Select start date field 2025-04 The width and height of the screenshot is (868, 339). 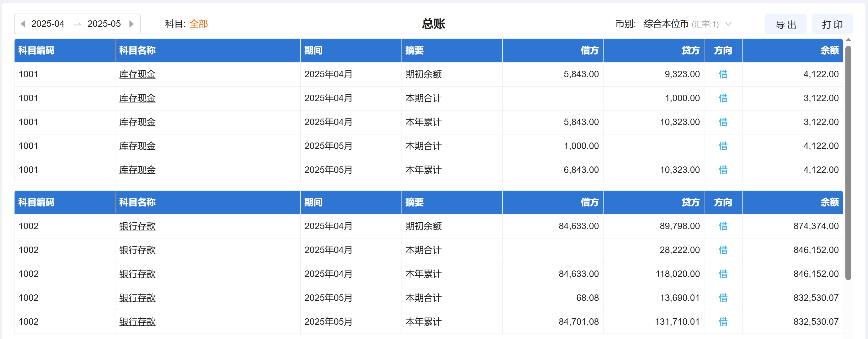tap(48, 24)
